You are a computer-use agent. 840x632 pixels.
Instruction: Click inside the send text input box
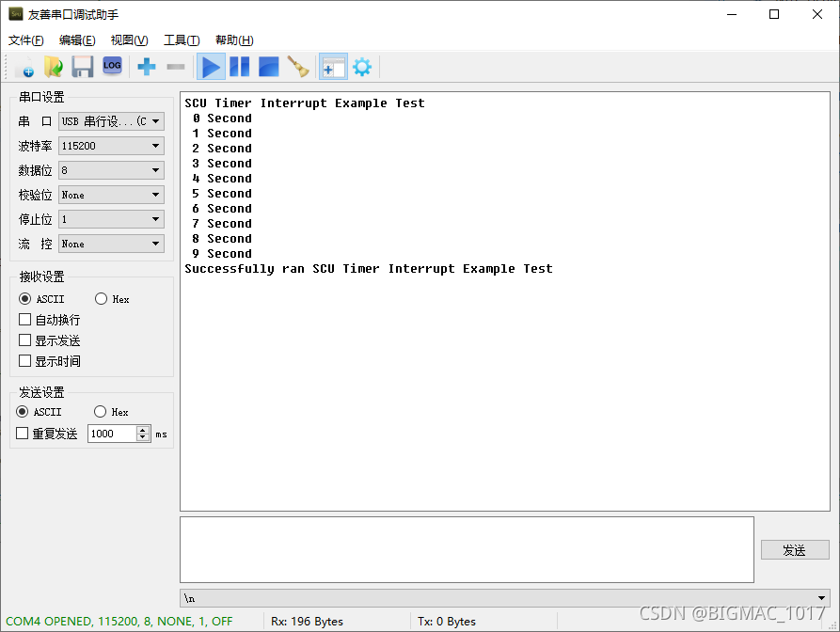468,549
